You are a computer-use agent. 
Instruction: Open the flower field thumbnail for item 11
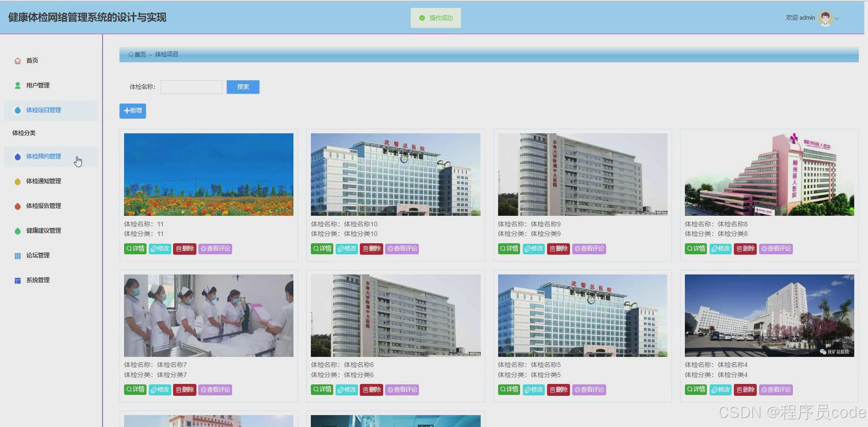click(x=209, y=175)
